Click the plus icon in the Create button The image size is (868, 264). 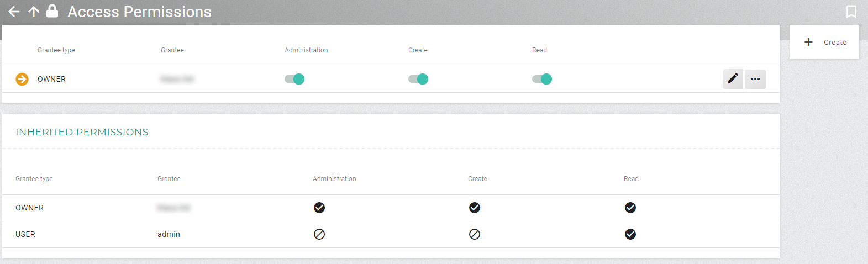808,42
